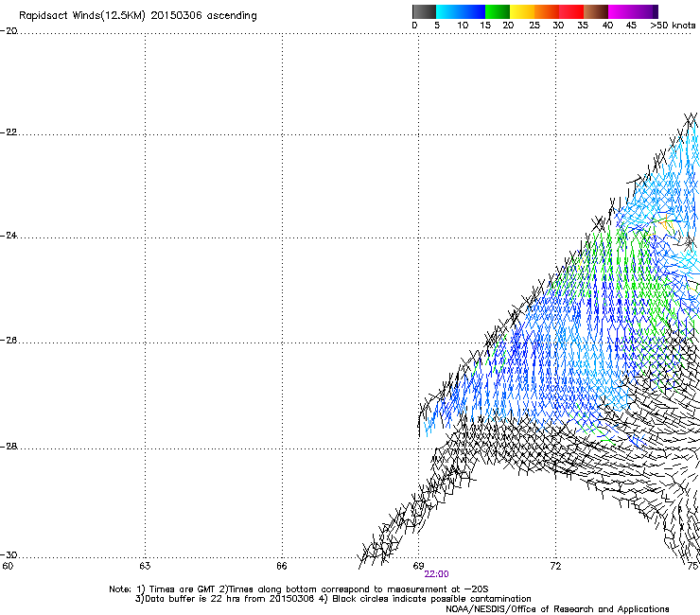The width and height of the screenshot is (700, 615).
Task: Click the '-30' latitude axis label
Action: tap(9, 554)
